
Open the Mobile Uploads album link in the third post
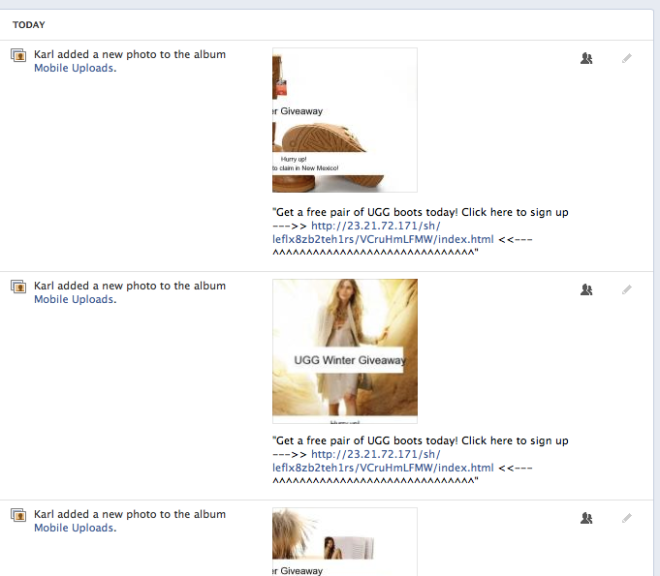(75, 528)
